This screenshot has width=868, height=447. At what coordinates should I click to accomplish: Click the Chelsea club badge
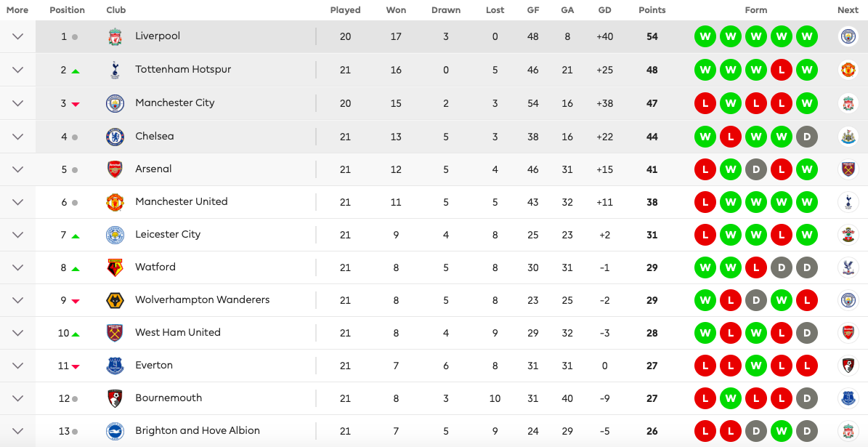115,136
